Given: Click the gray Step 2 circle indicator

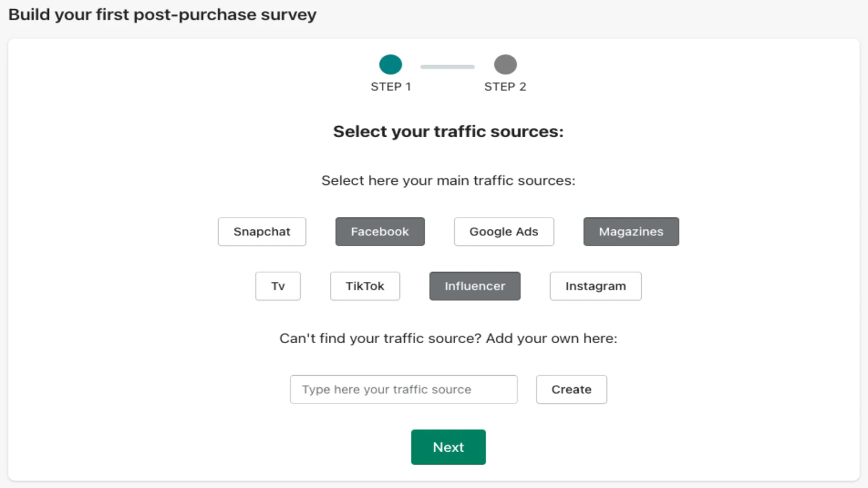Looking at the screenshot, I should 506,65.
